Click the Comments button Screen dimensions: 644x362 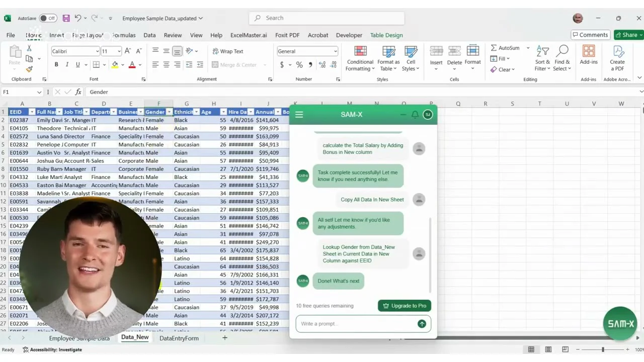590,35
